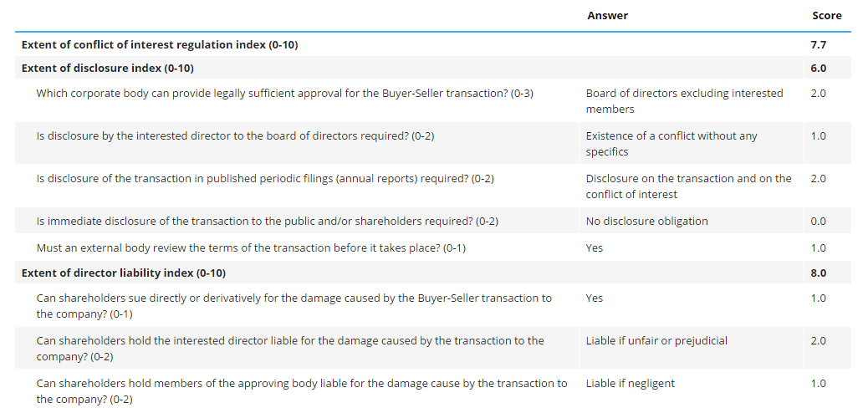This screenshot has height=408, width=868.
Task: Click the Answer column header
Action: [x=607, y=16]
